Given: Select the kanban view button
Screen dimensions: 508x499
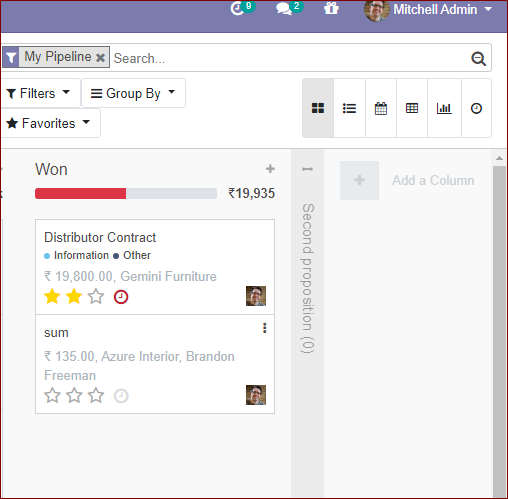Looking at the screenshot, I should [x=318, y=108].
